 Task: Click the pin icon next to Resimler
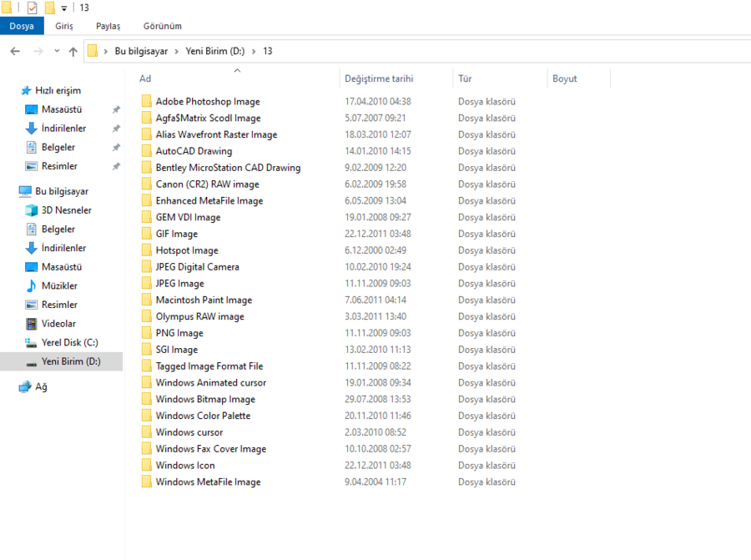(x=116, y=166)
